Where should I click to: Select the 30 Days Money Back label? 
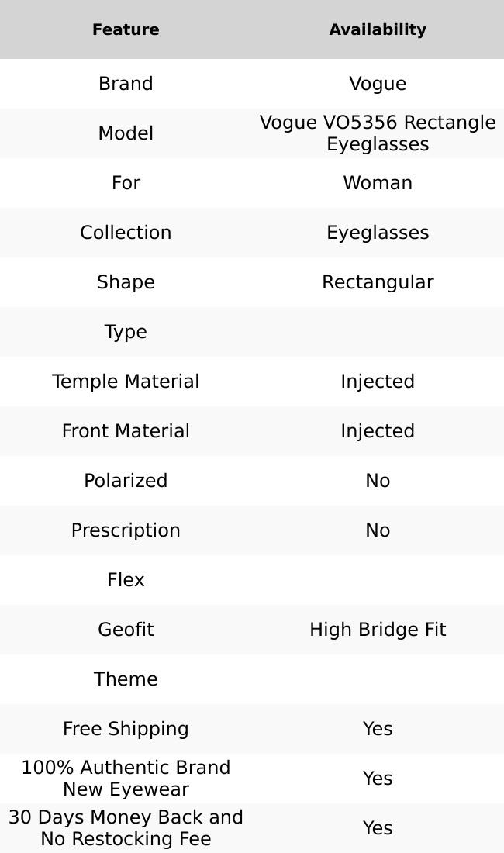tap(126, 828)
